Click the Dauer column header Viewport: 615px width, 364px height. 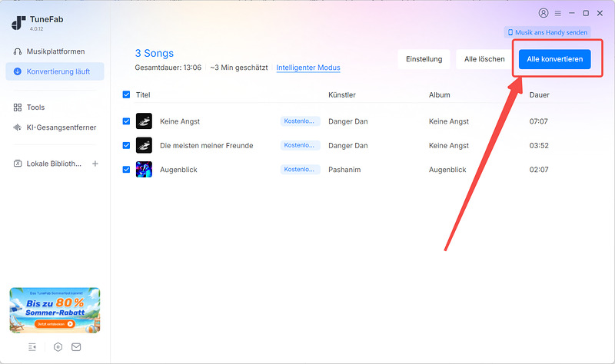pos(540,94)
